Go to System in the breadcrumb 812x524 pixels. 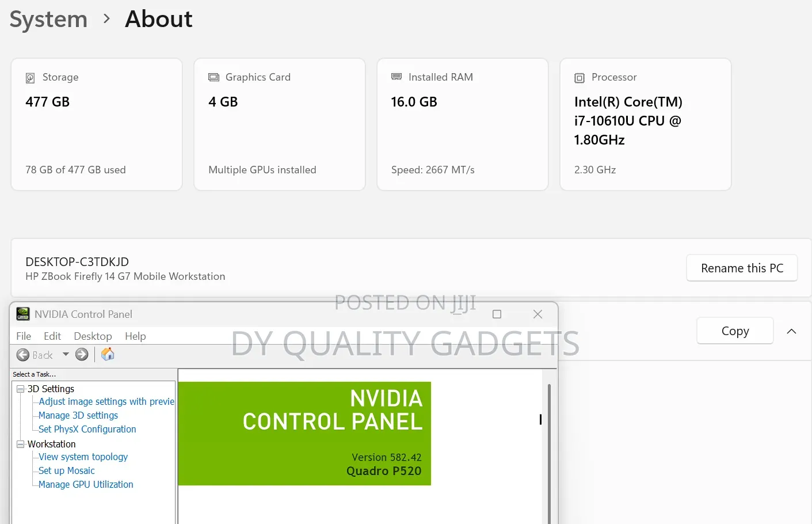48,20
